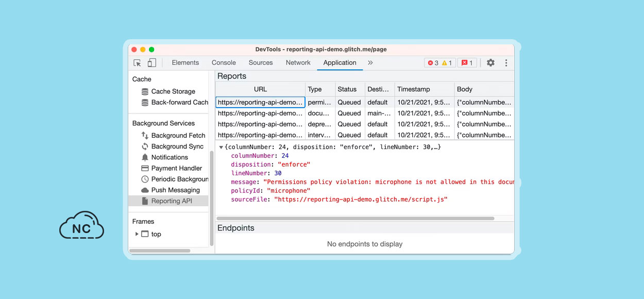Select the Background Fetch service
This screenshot has width=644, height=299.
point(173,135)
